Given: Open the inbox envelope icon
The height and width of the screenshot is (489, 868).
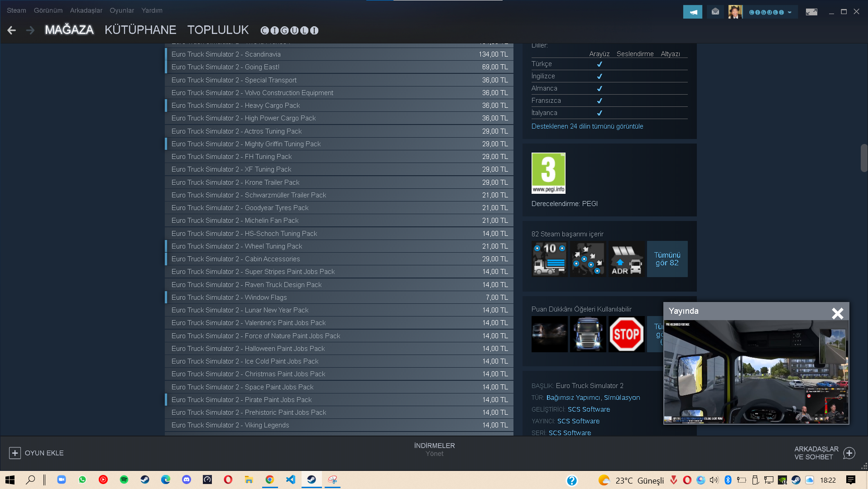Looking at the screenshot, I should (715, 12).
